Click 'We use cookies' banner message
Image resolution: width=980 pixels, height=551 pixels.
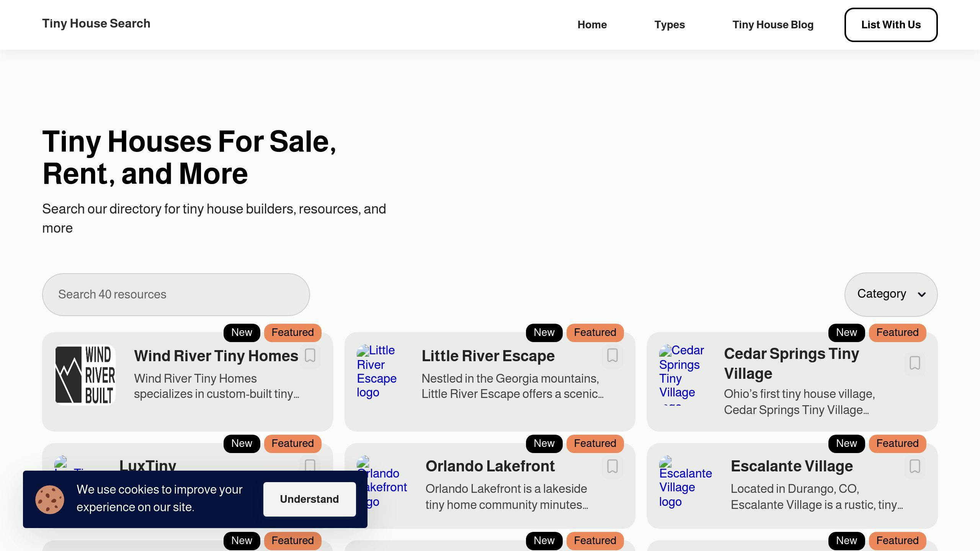(159, 498)
